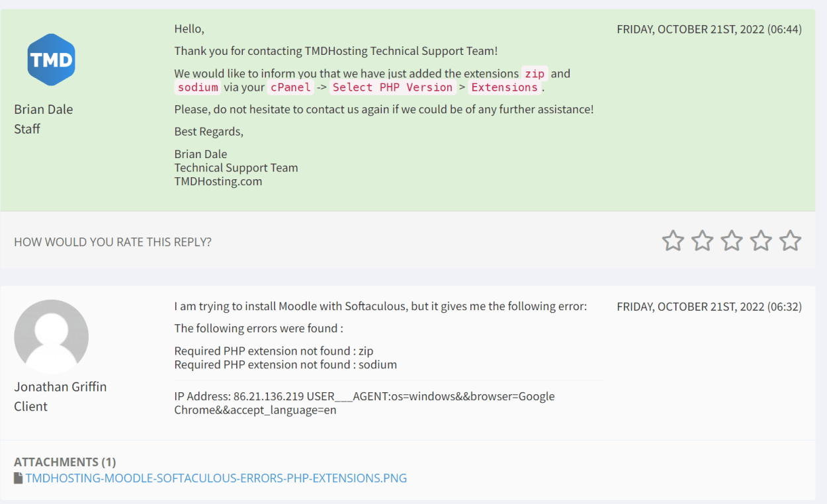Click 'The following errors were found' line
Image resolution: width=827 pixels, height=504 pixels.
click(259, 328)
